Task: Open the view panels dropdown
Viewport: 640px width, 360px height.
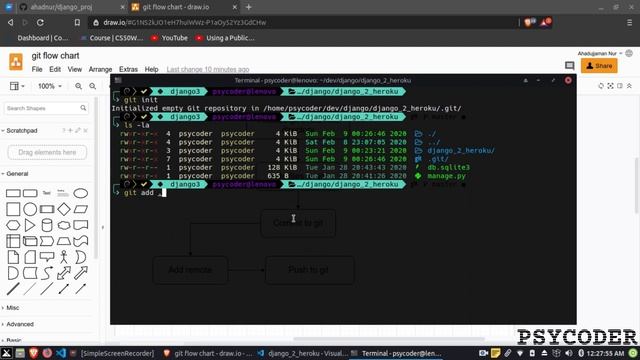Action: [17, 86]
